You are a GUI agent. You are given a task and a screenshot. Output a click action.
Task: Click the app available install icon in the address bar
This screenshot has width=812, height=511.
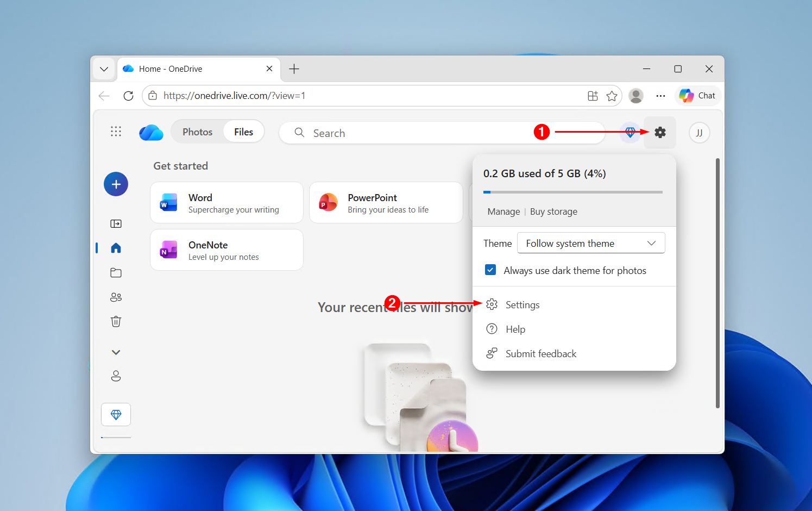(x=593, y=96)
